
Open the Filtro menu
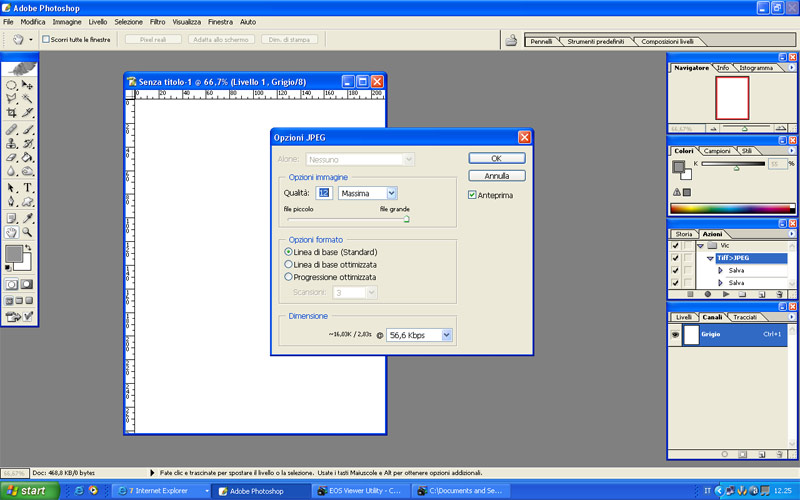158,21
